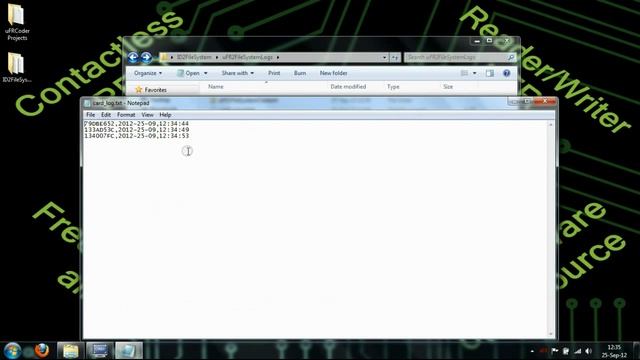Maximize the Explorer window
Image resolution: width=640 pixels, height=360 pixels.
489,41
